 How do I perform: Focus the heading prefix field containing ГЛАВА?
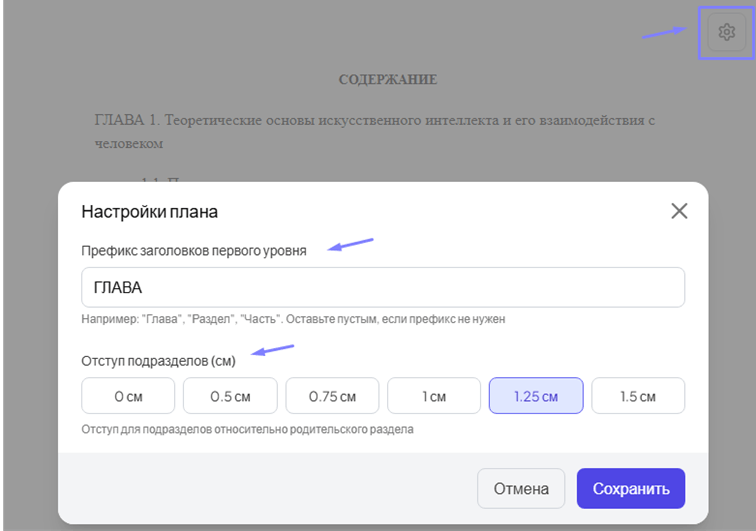pyautogui.click(x=383, y=287)
